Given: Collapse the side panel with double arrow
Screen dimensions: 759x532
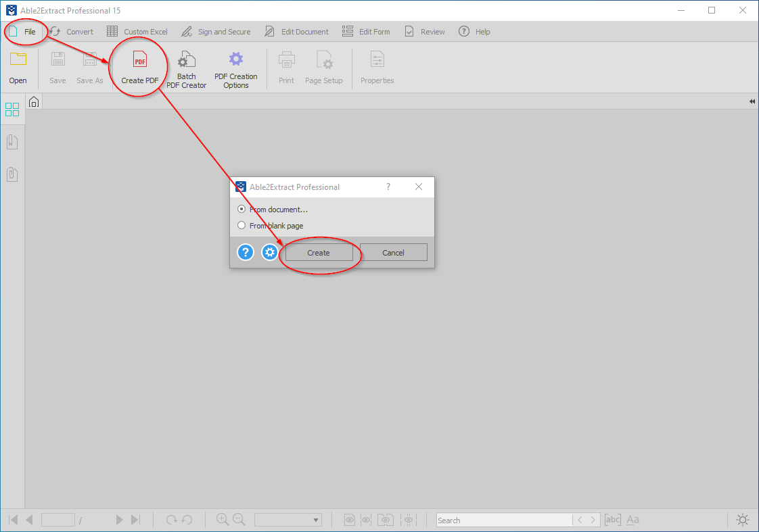Looking at the screenshot, I should (752, 101).
